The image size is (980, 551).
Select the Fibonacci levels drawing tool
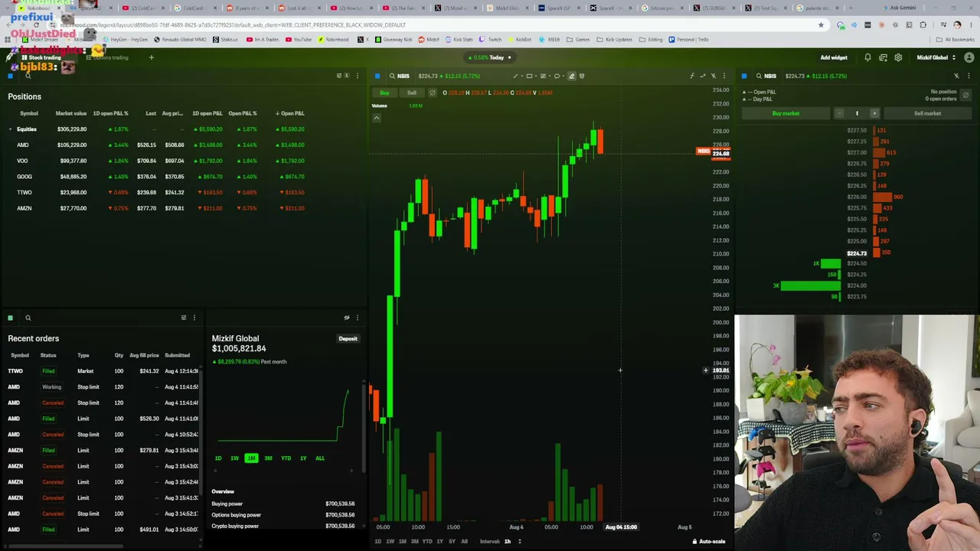pos(543,76)
